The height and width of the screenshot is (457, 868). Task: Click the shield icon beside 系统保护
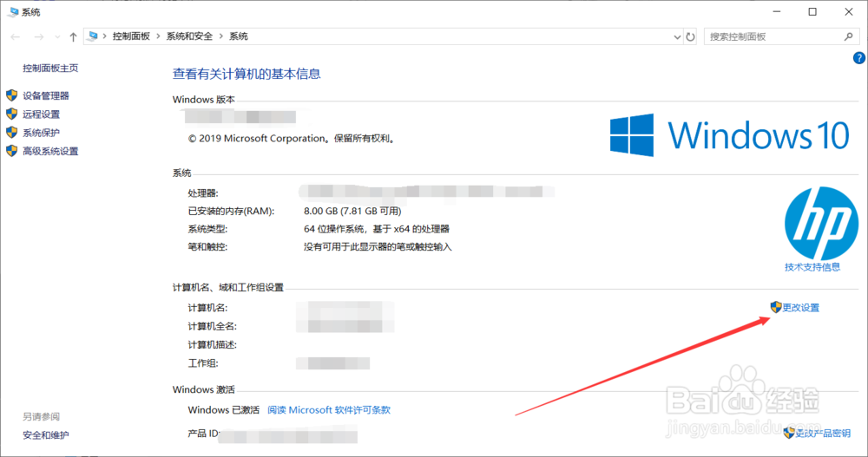11,132
